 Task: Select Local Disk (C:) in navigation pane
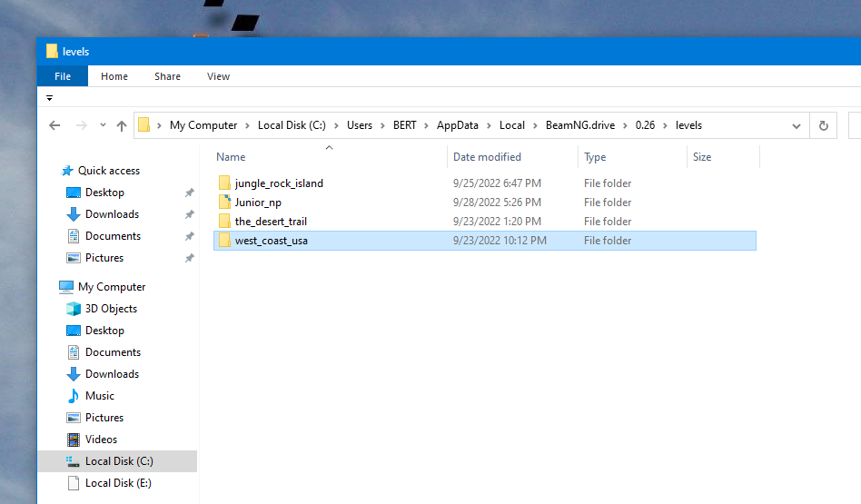point(119,461)
